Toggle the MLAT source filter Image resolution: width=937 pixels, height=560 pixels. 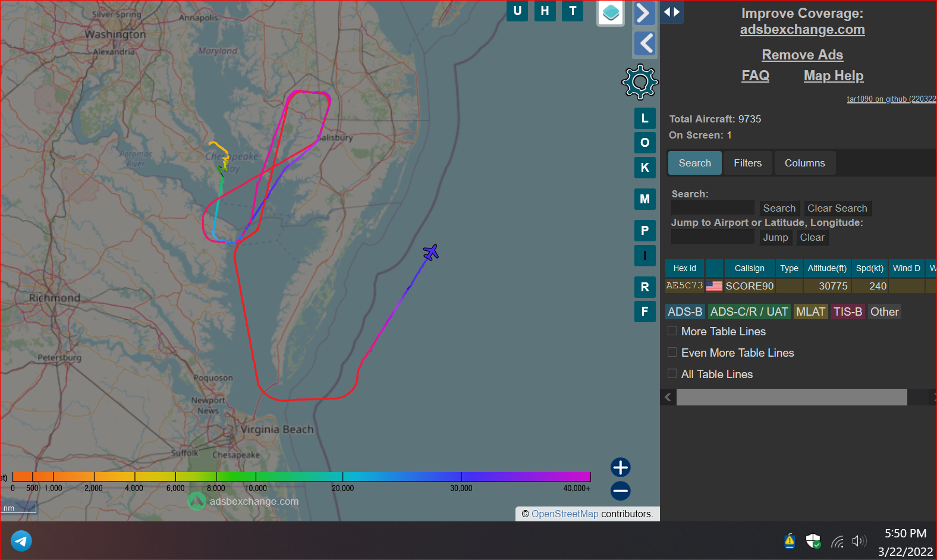tap(811, 312)
